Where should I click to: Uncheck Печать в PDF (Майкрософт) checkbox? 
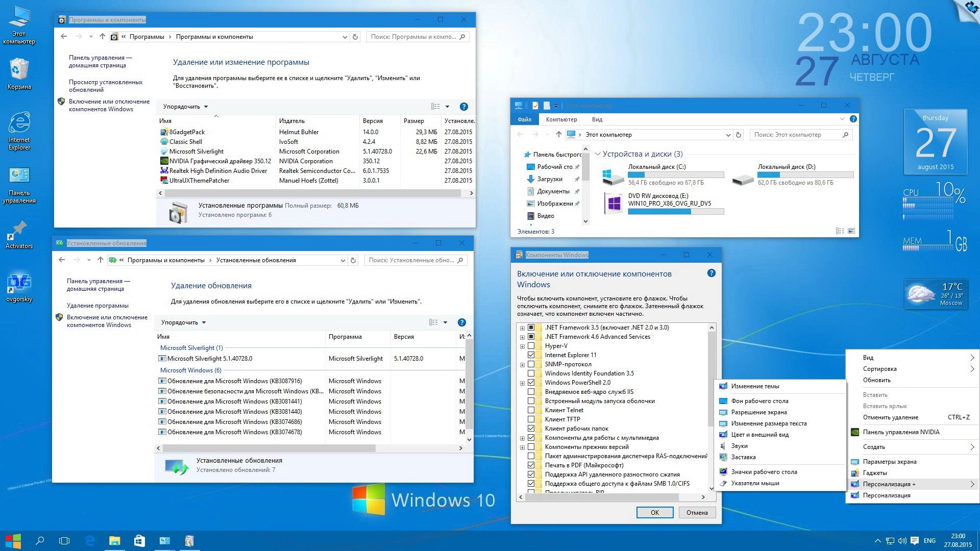(531, 465)
